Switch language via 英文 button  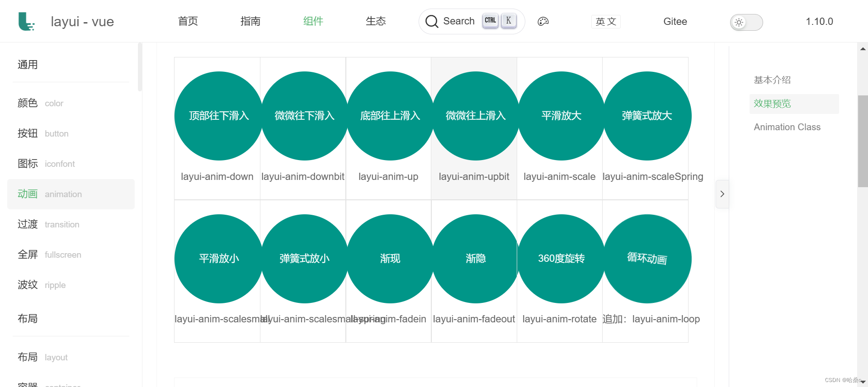point(606,21)
